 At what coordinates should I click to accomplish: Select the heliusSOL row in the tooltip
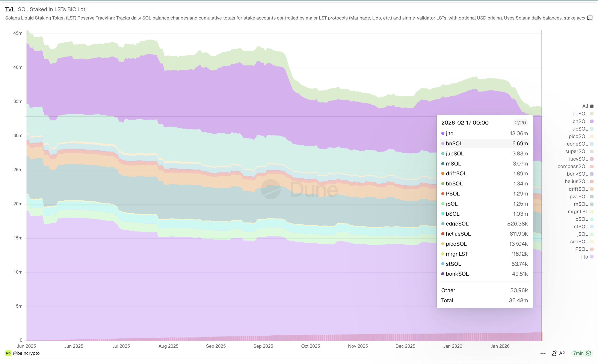click(484, 234)
